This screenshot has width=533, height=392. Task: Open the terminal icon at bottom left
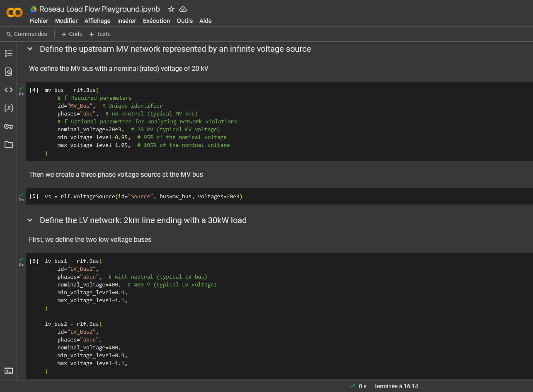click(9, 371)
